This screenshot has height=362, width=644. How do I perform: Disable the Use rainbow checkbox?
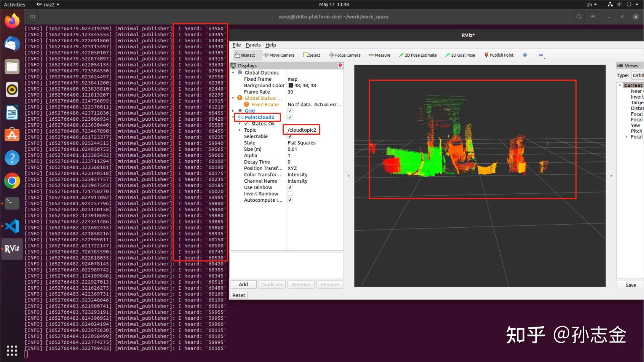coord(290,187)
